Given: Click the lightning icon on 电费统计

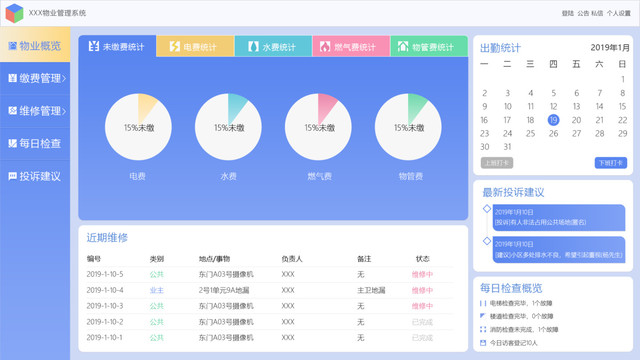Looking at the screenshot, I should point(175,46).
